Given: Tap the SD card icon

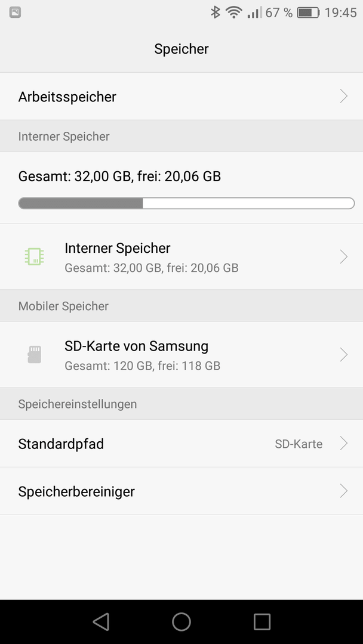Looking at the screenshot, I should click(34, 354).
